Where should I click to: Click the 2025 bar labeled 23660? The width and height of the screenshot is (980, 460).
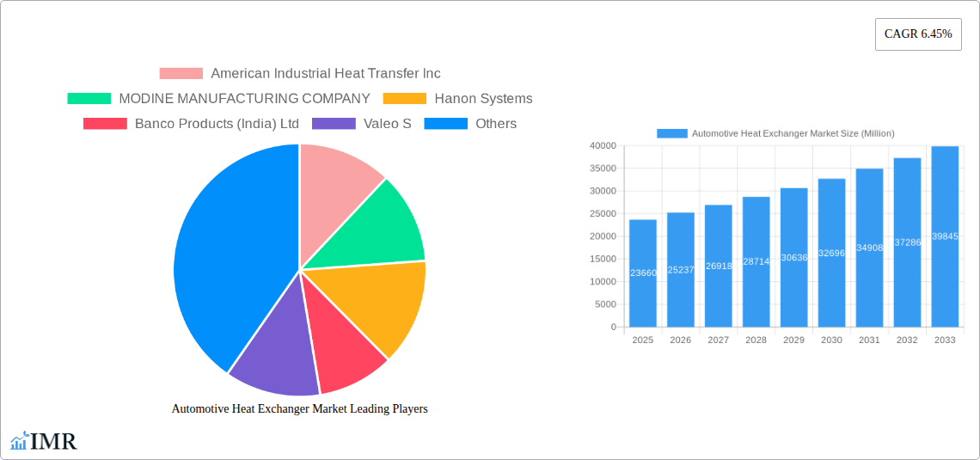[643, 273]
